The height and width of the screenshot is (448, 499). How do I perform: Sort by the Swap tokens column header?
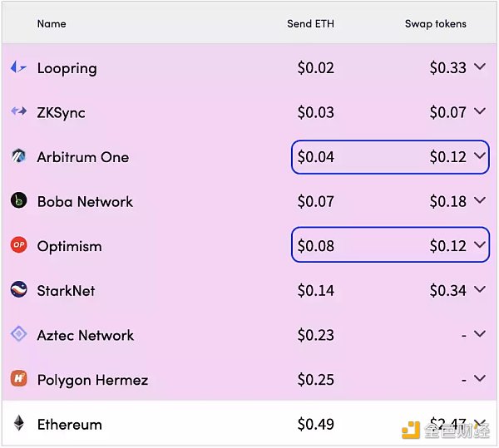(x=435, y=24)
